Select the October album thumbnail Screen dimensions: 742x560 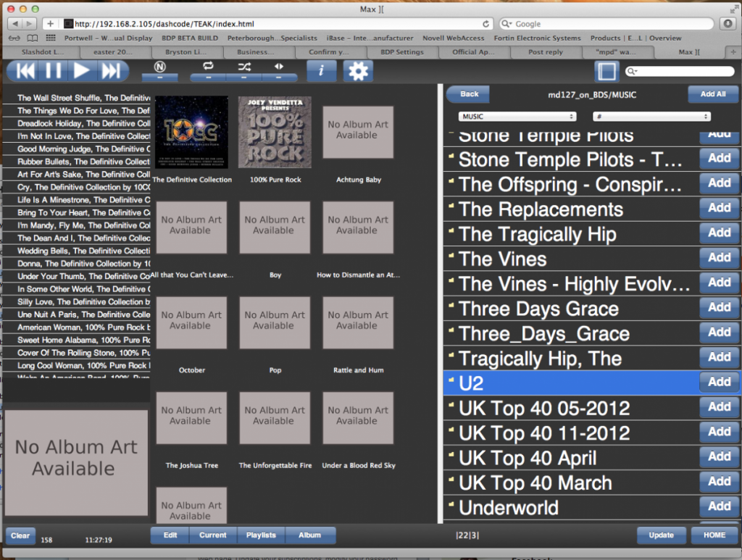[x=191, y=322]
